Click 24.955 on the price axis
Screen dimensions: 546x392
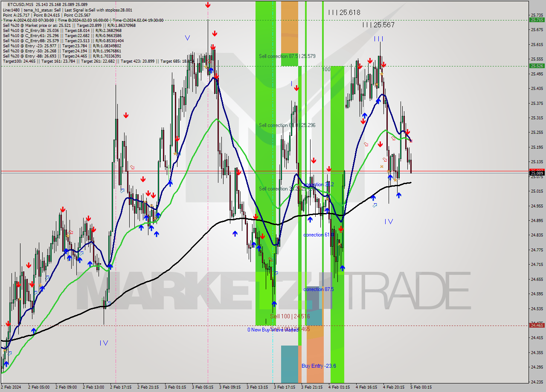click(537, 206)
